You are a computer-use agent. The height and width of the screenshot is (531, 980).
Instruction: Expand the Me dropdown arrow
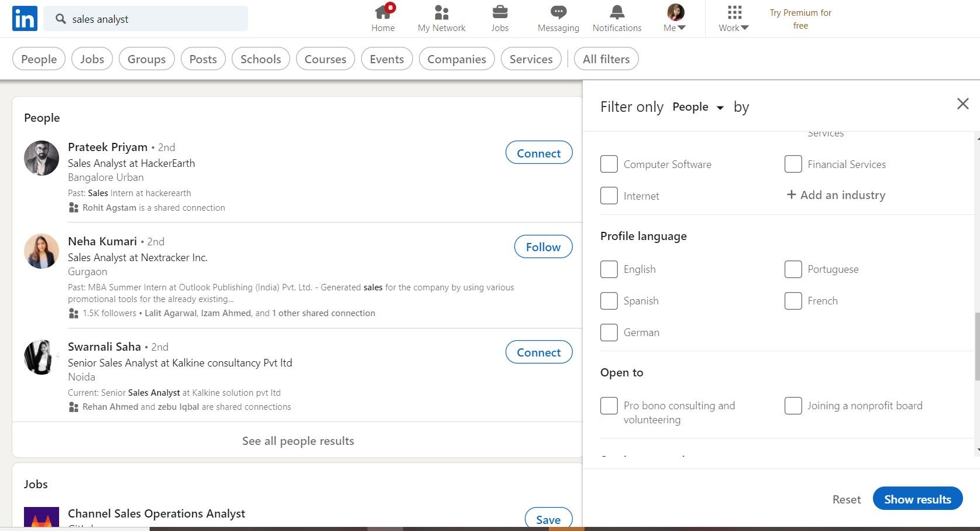[x=682, y=28]
